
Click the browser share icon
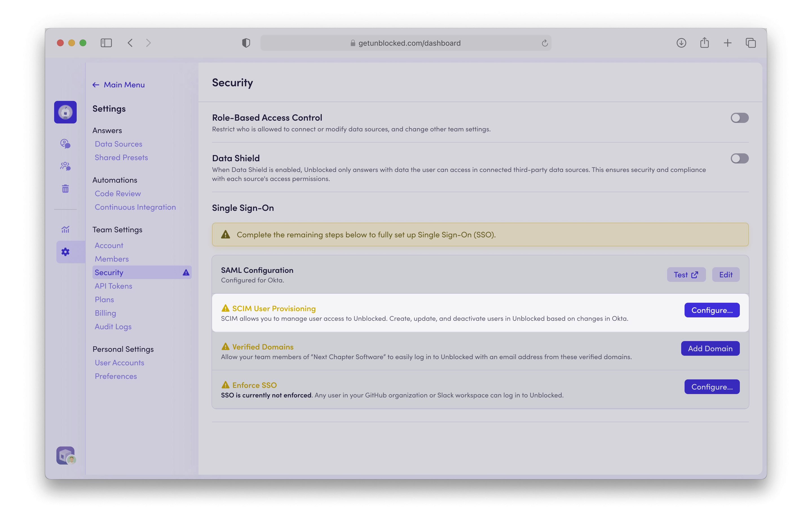pyautogui.click(x=704, y=43)
